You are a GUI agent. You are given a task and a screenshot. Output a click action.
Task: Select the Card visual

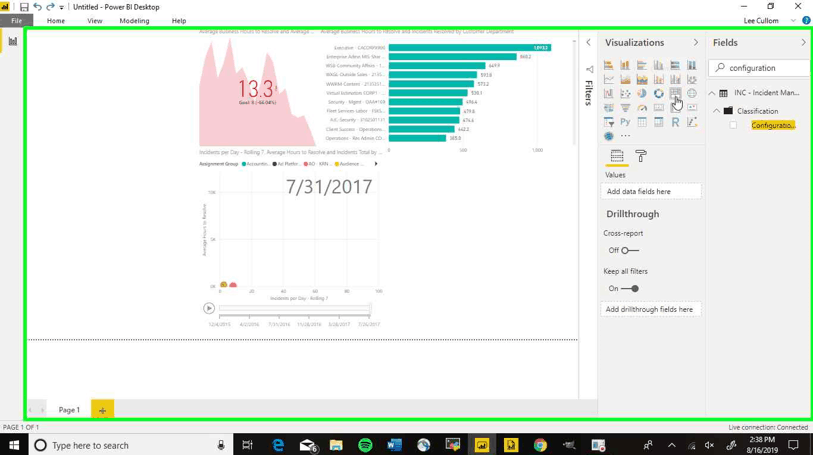(x=658, y=108)
